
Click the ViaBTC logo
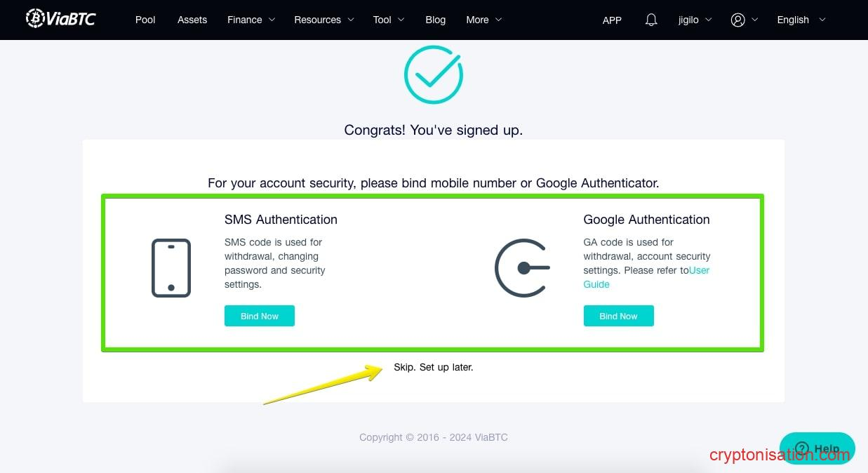click(x=60, y=19)
